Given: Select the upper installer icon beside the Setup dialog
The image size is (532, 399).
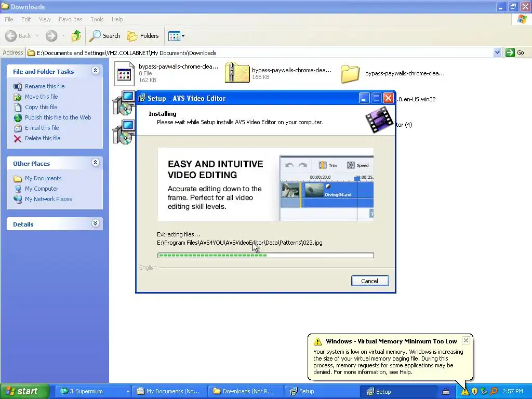Looking at the screenshot, I should 123,103.
